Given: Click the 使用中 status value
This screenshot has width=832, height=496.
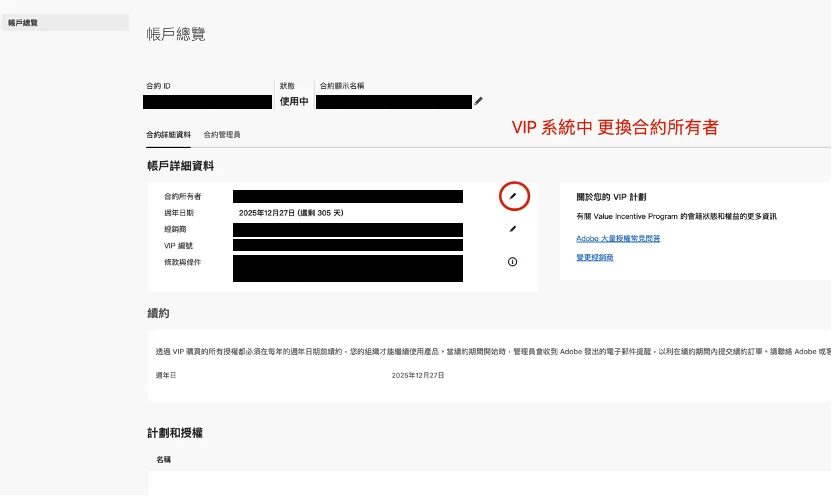Looking at the screenshot, I should [x=294, y=101].
